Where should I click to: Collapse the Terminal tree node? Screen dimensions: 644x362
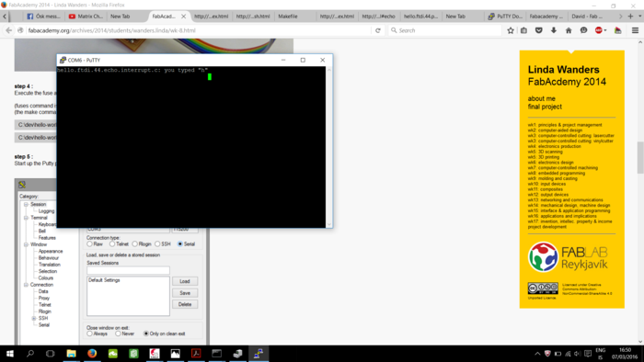(26, 218)
